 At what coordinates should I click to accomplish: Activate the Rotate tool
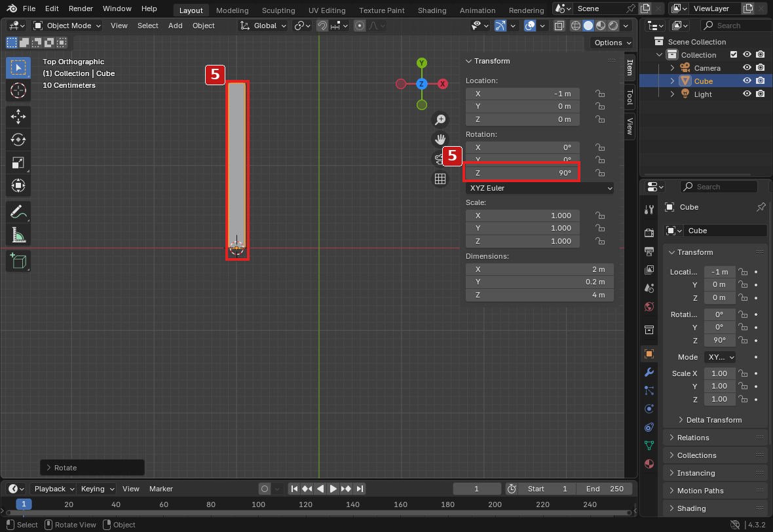[x=18, y=140]
